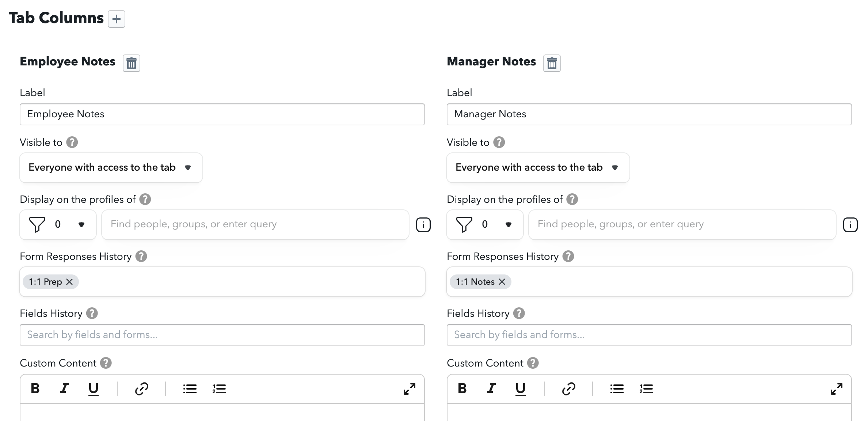Click the info icon beside Employee Notes query field
Viewport: 868px width, 421px height.
coord(424,225)
